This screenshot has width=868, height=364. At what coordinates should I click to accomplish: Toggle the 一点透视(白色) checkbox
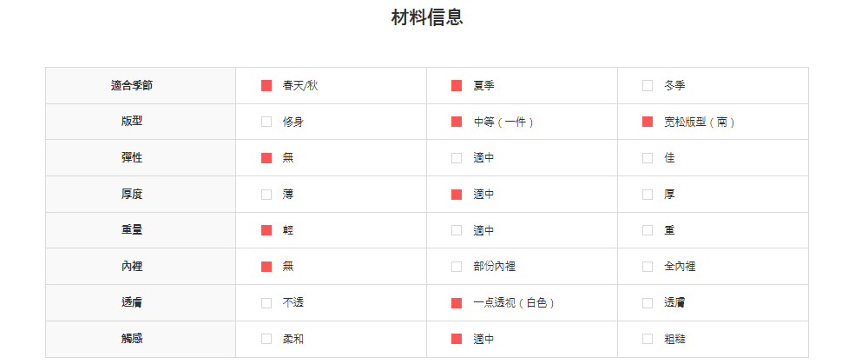pos(457,303)
